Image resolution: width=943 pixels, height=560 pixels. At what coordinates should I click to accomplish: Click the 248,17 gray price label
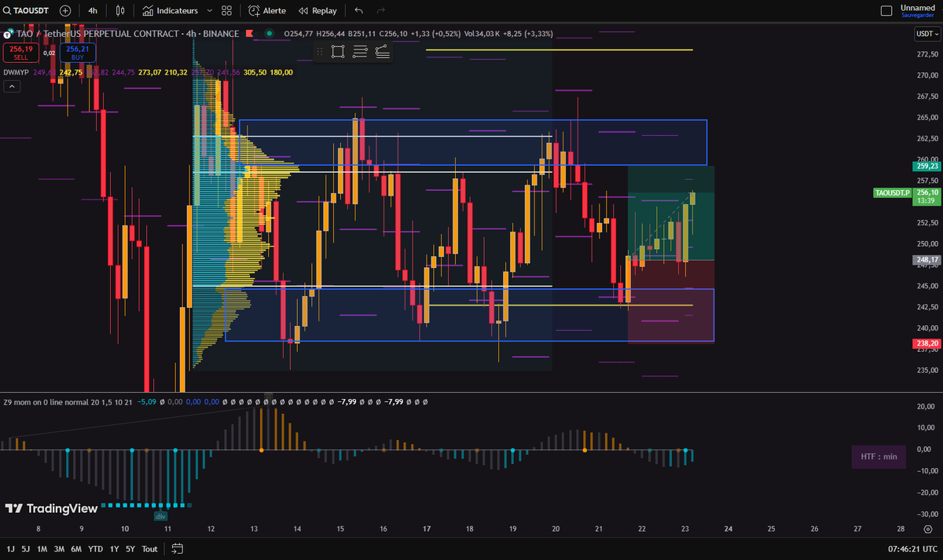click(x=927, y=259)
